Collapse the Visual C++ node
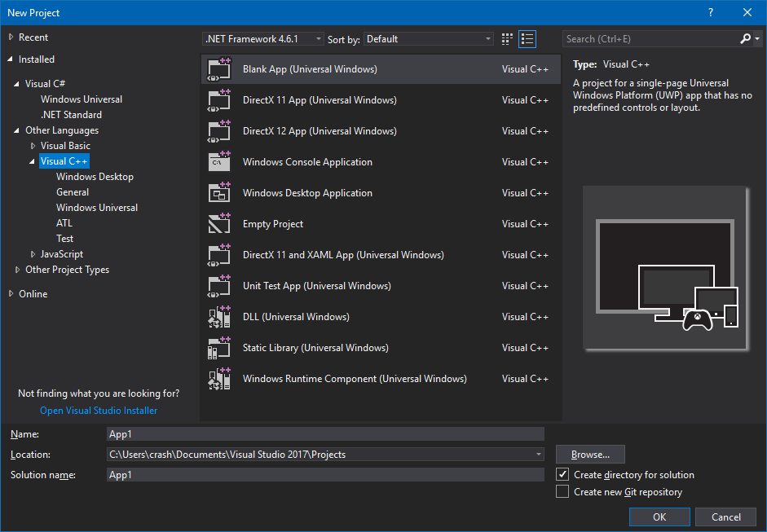 33,160
